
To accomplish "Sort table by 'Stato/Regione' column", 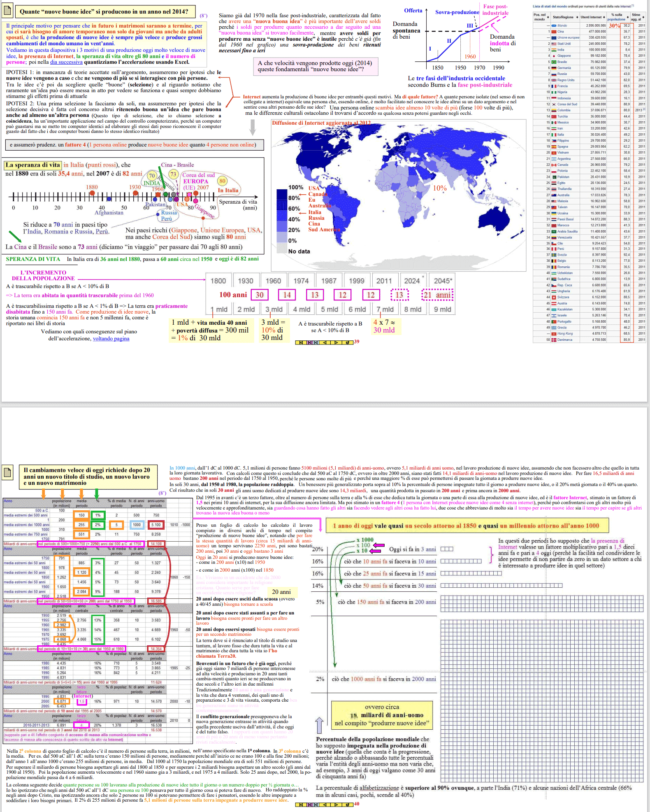I will pyautogui.click(x=577, y=17).
